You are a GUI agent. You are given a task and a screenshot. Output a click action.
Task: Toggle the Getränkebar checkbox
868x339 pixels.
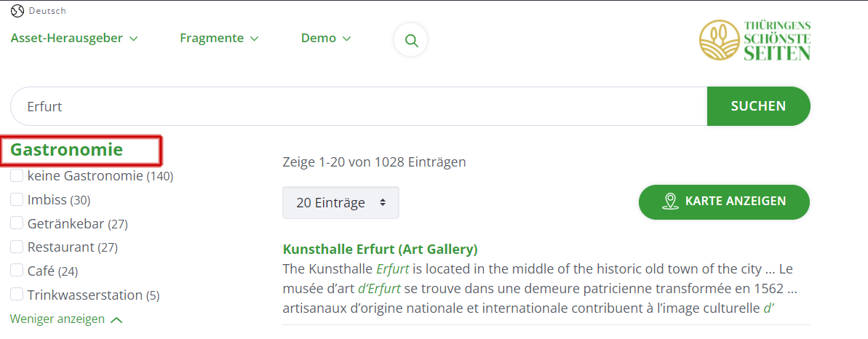[17, 223]
